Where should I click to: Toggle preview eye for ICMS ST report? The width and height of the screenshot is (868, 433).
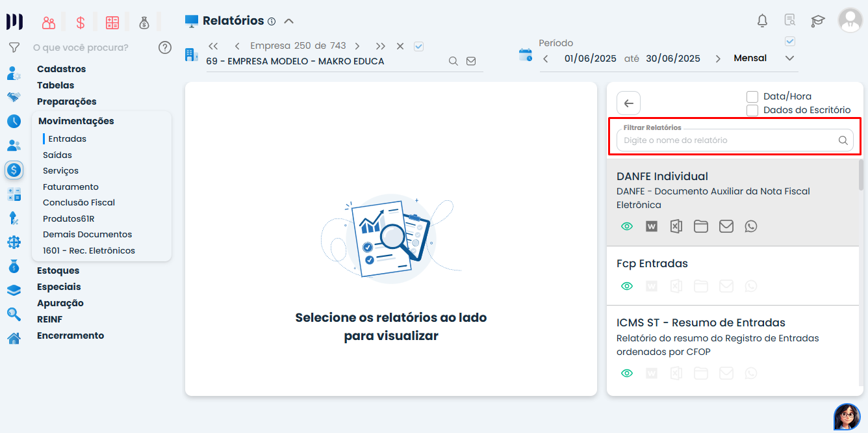[x=626, y=373]
